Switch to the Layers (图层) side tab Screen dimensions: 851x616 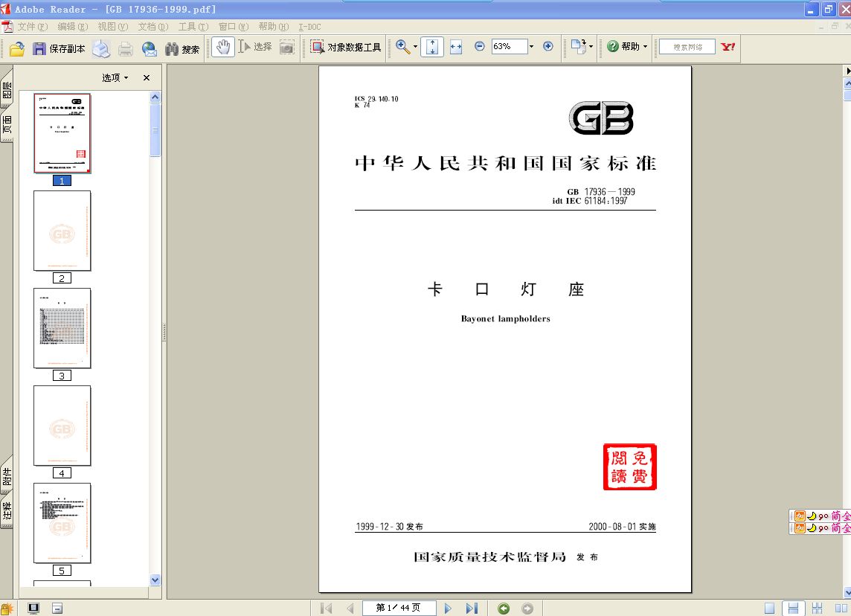[7, 89]
